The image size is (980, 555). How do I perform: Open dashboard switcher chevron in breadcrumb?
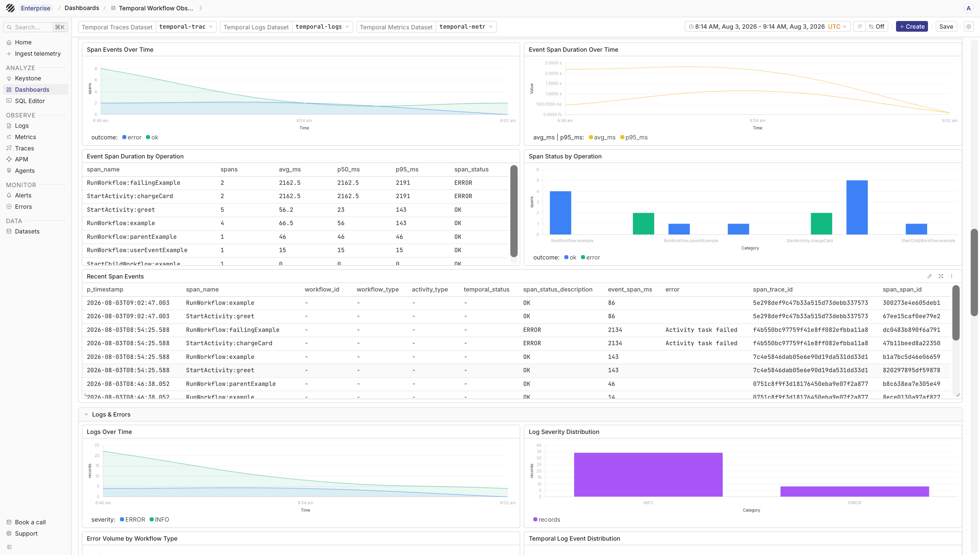pos(201,8)
